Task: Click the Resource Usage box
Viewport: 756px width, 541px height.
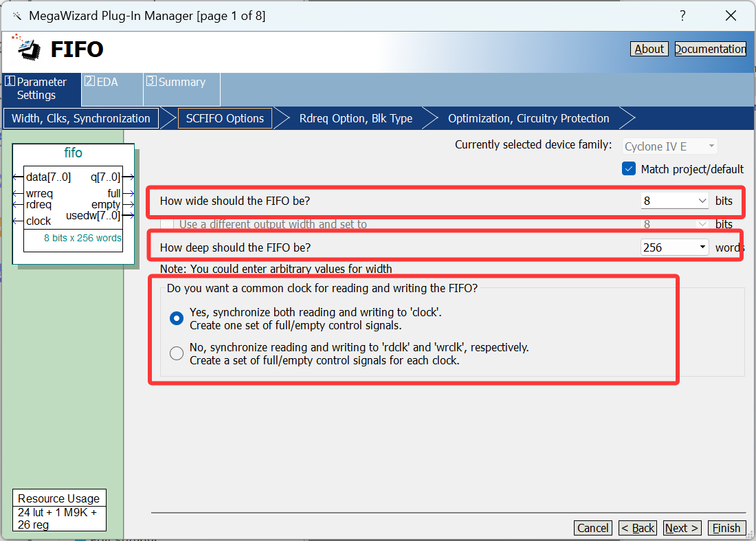Action: 59,510
